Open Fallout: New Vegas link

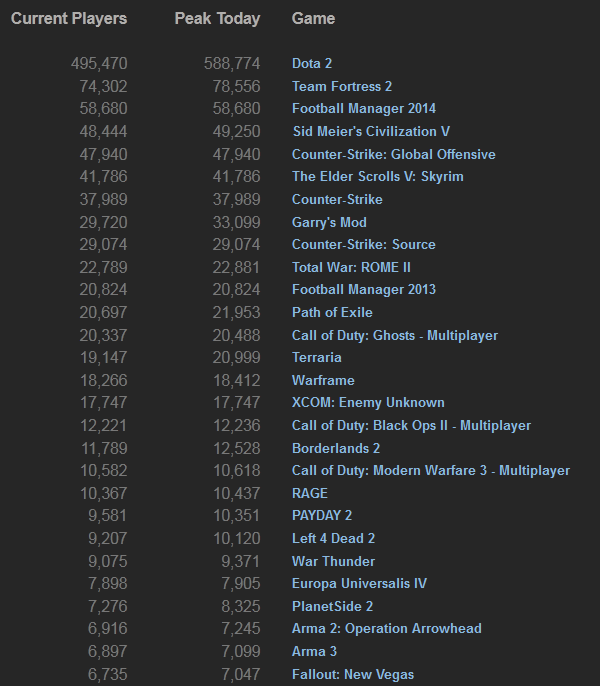(352, 674)
